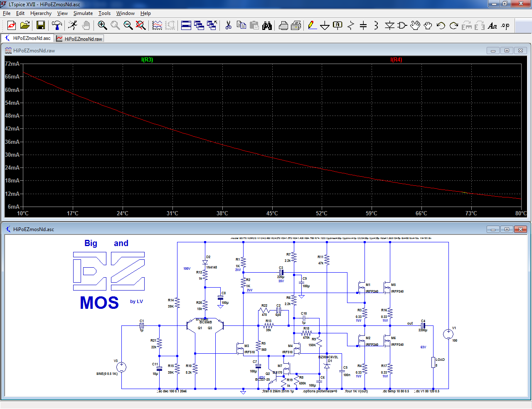Select the Draw Wire pencil tool

[x=312, y=25]
